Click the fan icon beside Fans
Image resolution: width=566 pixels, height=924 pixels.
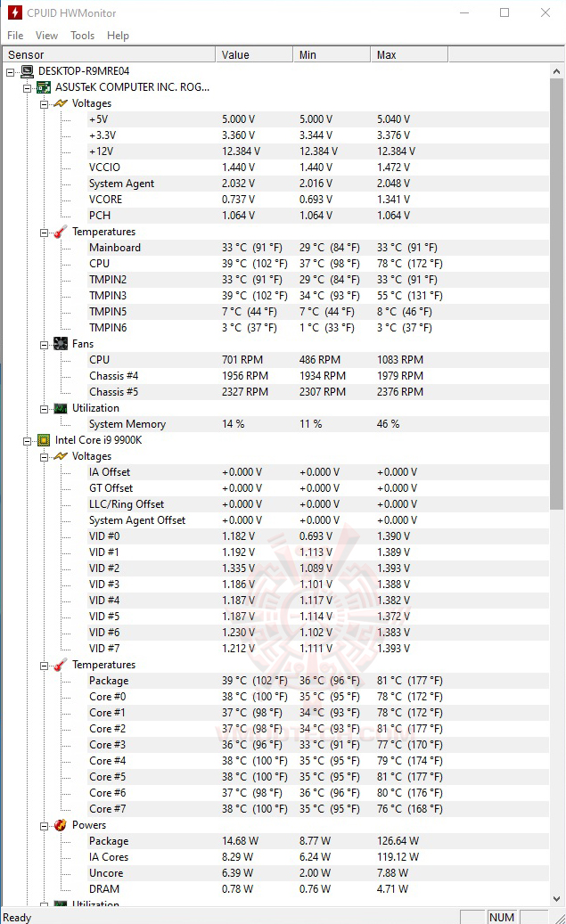click(60, 344)
